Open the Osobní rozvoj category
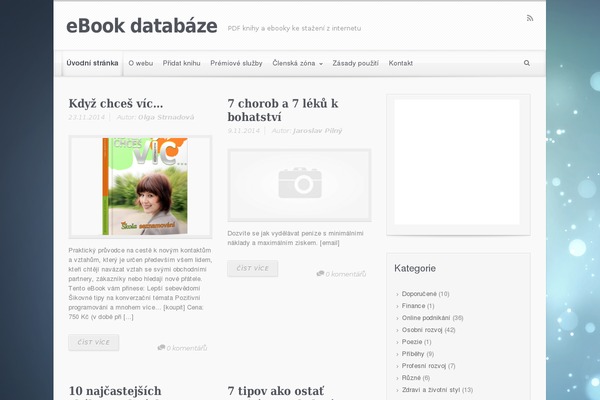This screenshot has width=600, height=400. pos(422,330)
